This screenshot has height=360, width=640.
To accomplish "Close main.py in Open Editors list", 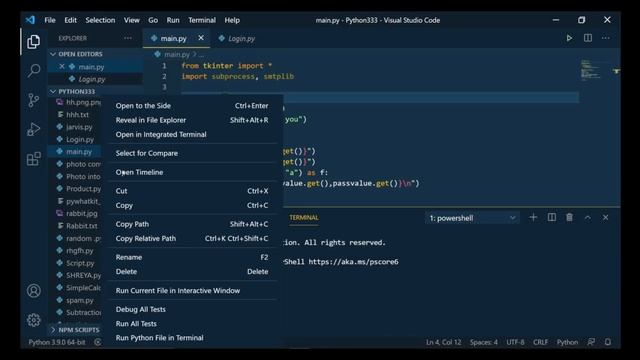I will pos(62,66).
